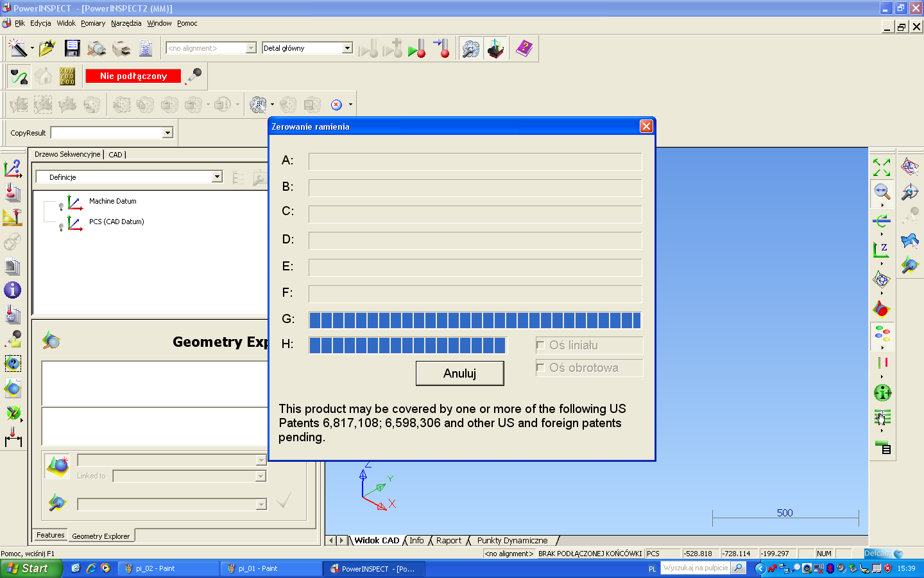Switch to the CAD tab
Screen dimensions: 924x578
(116, 155)
